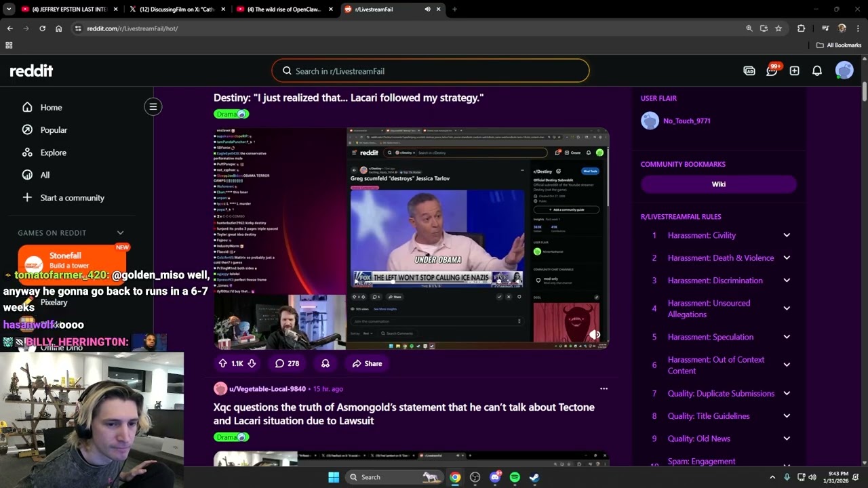Viewport: 868px width, 488px height.
Task: Open u/Vegetable-Local-9840's profile
Action: tap(267, 389)
